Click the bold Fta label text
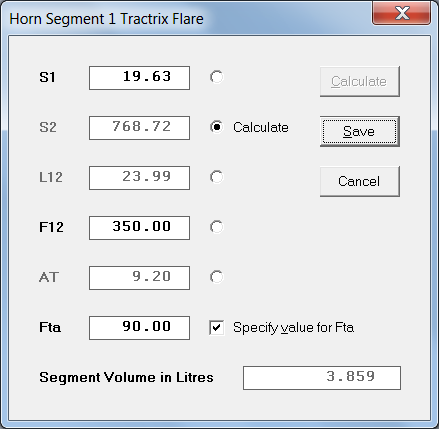Screen dimensions: 439x429 pos(50,327)
